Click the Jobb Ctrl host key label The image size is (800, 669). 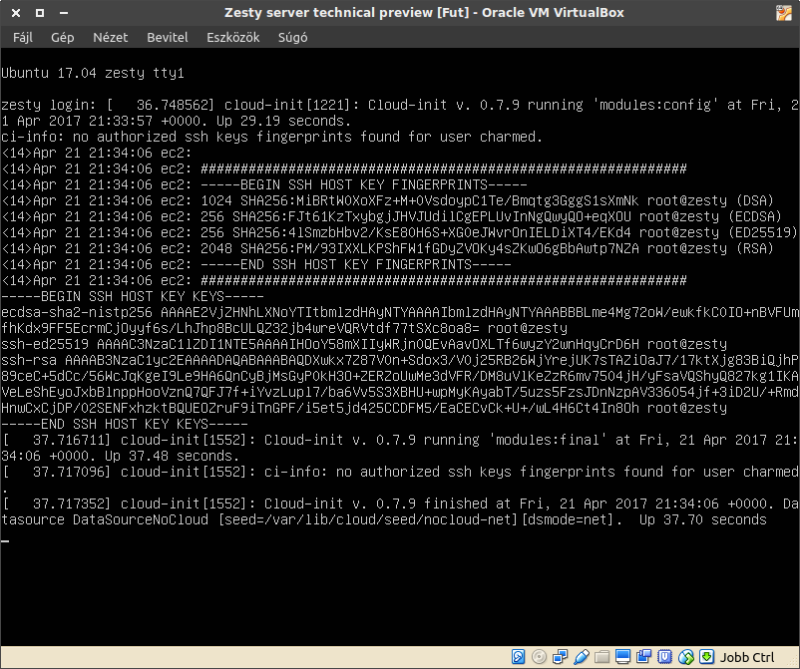point(747,657)
